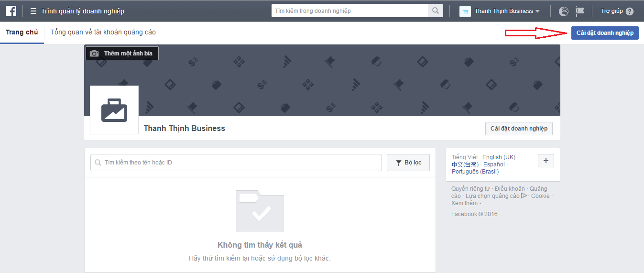
Task: Open the globe notifications icon
Action: [564, 11]
